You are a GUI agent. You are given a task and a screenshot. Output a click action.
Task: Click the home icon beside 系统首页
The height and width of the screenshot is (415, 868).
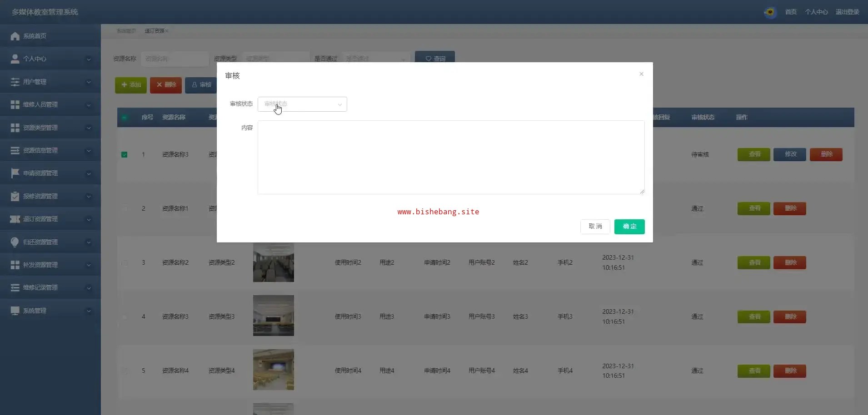(15, 36)
